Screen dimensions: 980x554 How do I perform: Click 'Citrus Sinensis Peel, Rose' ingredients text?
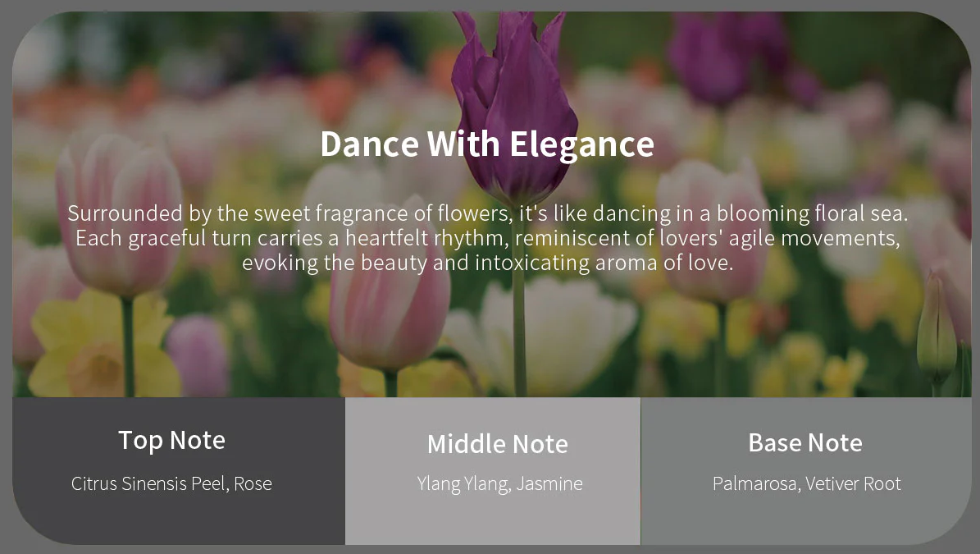(171, 484)
